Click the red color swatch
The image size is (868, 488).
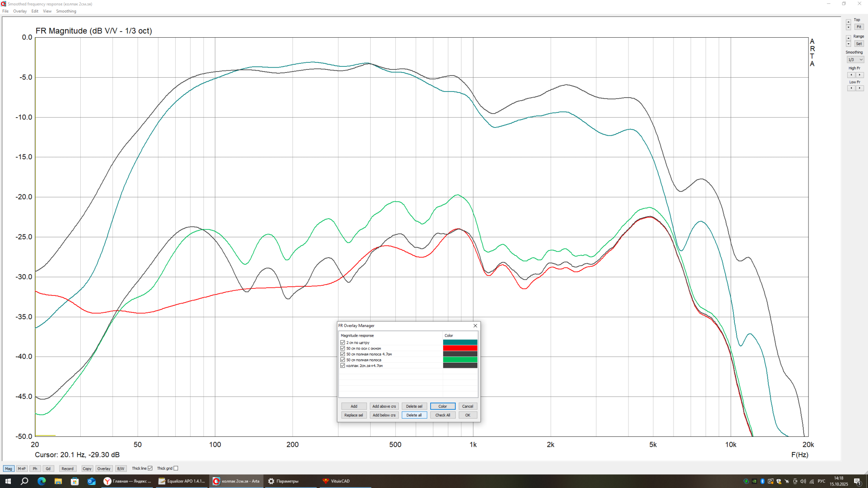pyautogui.click(x=460, y=348)
